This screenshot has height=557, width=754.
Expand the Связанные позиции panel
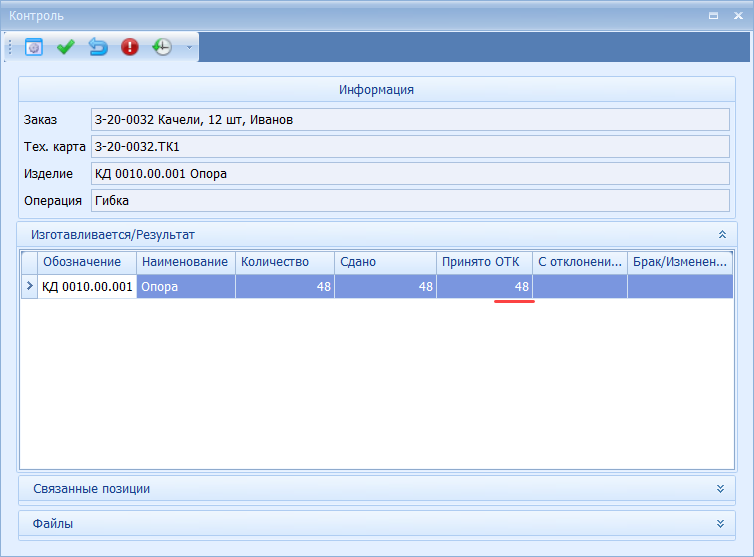pos(720,489)
